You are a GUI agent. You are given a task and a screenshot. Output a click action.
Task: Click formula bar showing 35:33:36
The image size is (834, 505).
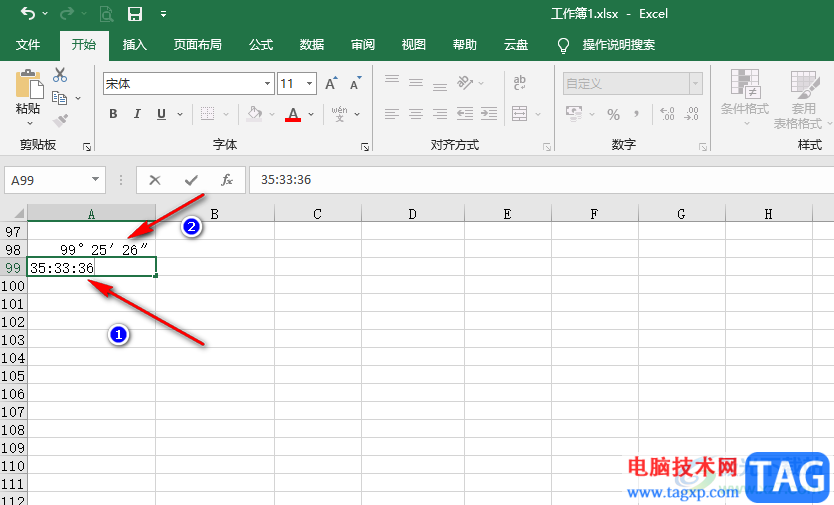point(541,180)
